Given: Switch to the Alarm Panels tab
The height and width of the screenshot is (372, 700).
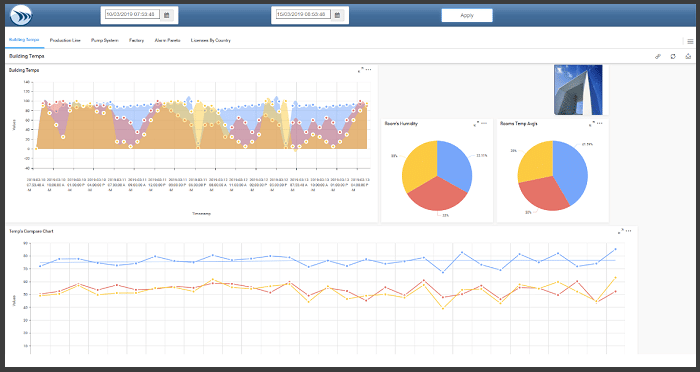Looking at the screenshot, I should tap(167, 40).
